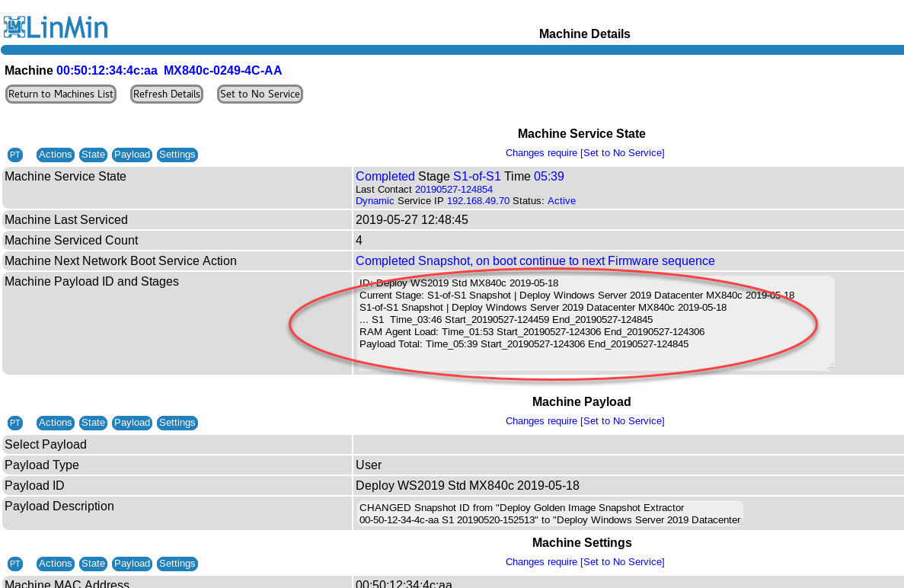Viewport: 904px width, 588px height.
Task: Click the Last Contact 20190527-124854 link
Action: 453,189
